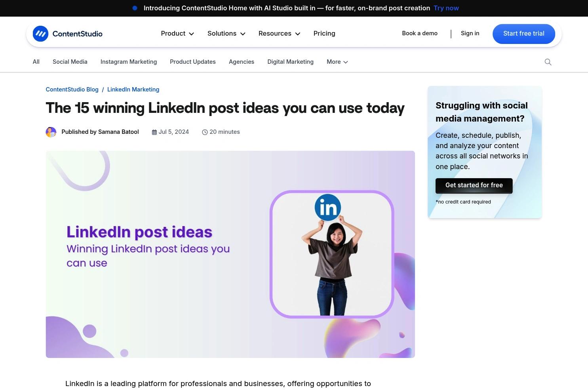Select the Social Media category

[70, 62]
